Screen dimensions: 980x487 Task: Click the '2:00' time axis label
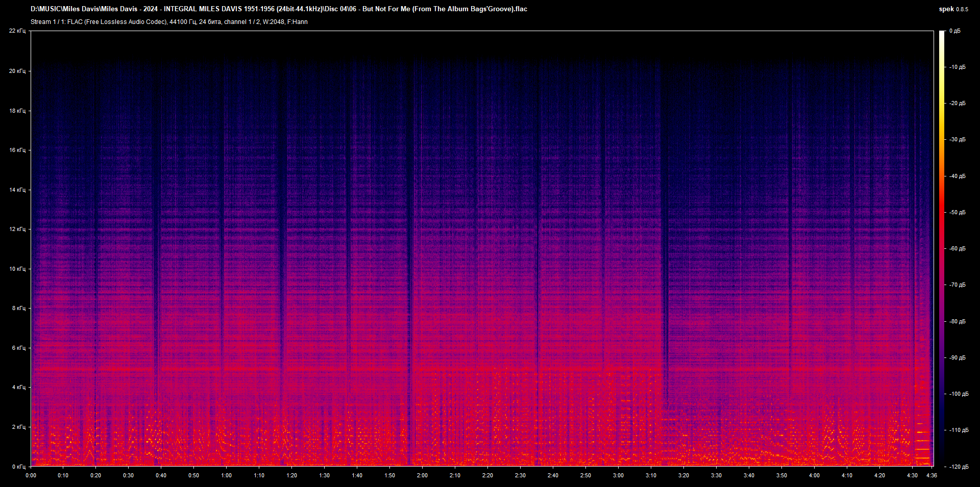(422, 475)
